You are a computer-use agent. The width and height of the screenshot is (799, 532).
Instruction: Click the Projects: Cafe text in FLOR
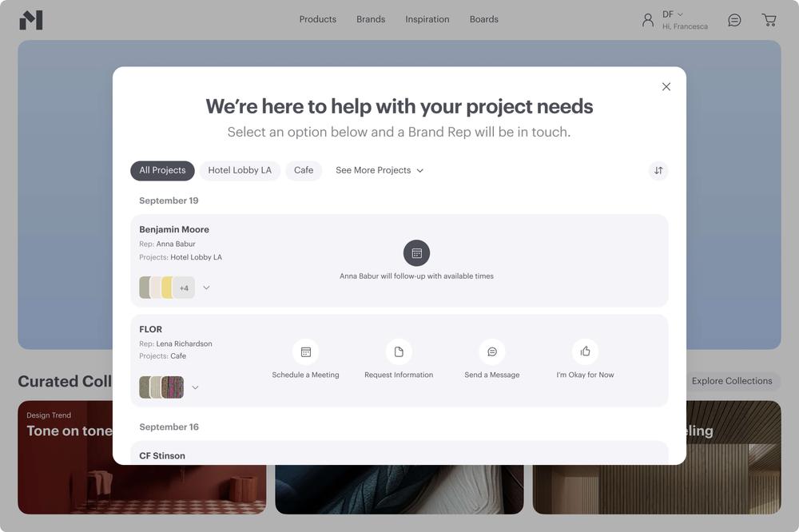(x=162, y=355)
